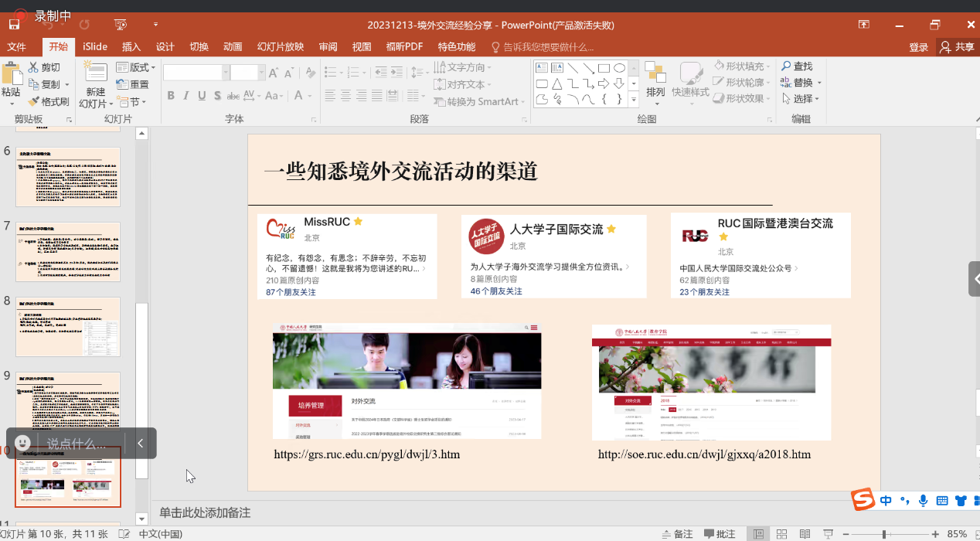The width and height of the screenshot is (980, 541).
Task: Toggle the Notes (备注) pane button
Action: click(x=677, y=534)
